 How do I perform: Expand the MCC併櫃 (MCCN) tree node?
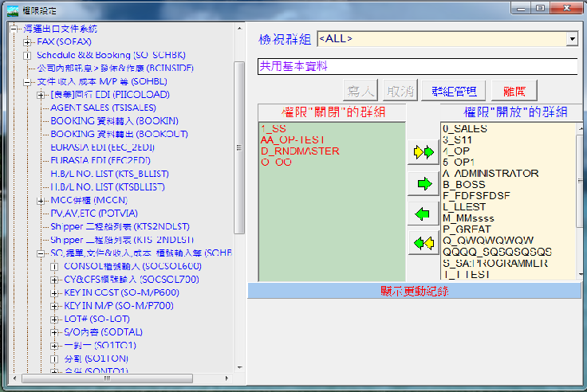pyautogui.click(x=41, y=201)
